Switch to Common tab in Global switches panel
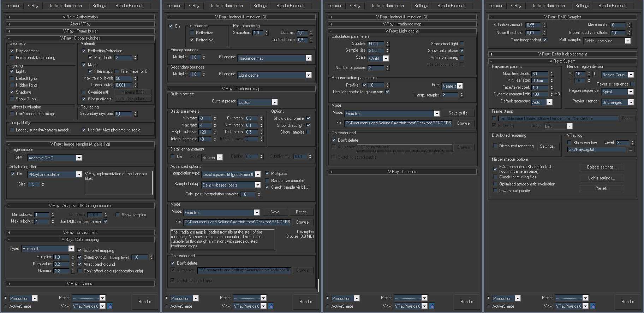Screen dimensions: 644x313 (13, 6)
